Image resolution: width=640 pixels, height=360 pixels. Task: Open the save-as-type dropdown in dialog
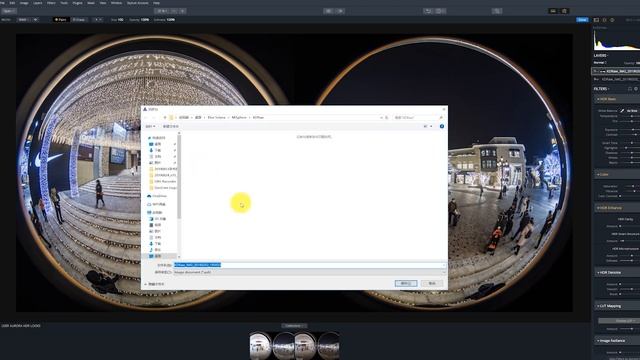pyautogui.click(x=309, y=272)
